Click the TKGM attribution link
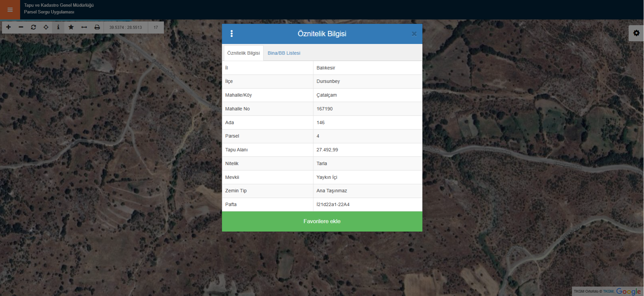The image size is (644, 296). pos(608,291)
